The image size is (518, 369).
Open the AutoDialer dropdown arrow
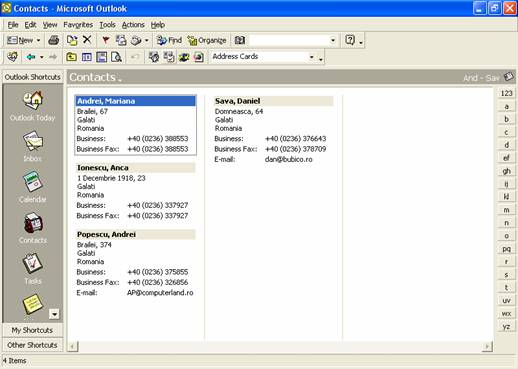146,41
